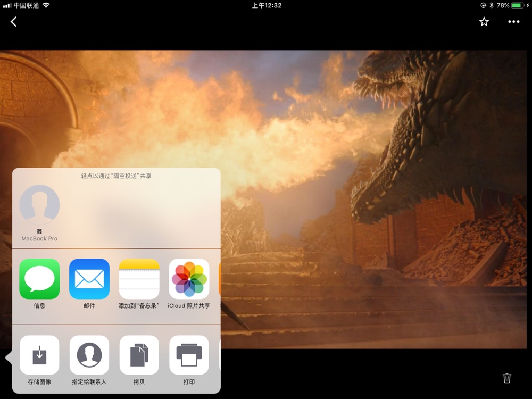The image size is (532, 399).
Task: Tap the Wi-Fi icon in status bar
Action: click(46, 5)
